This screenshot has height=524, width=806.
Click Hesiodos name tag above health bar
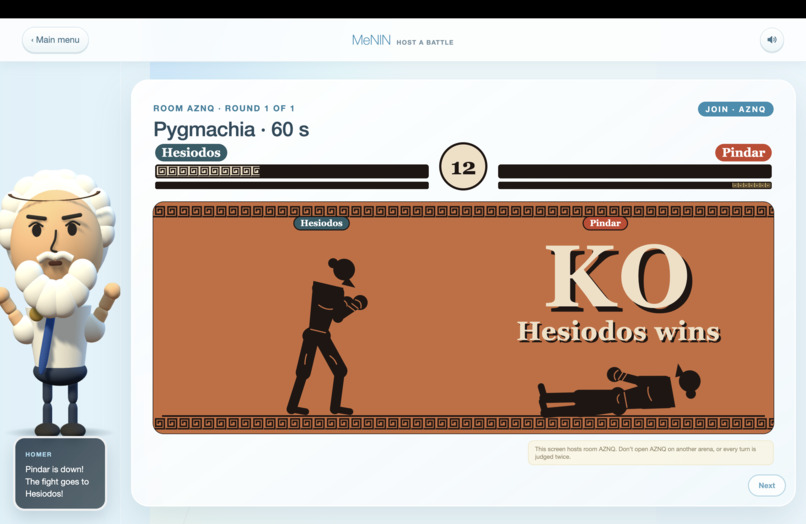[x=191, y=153]
